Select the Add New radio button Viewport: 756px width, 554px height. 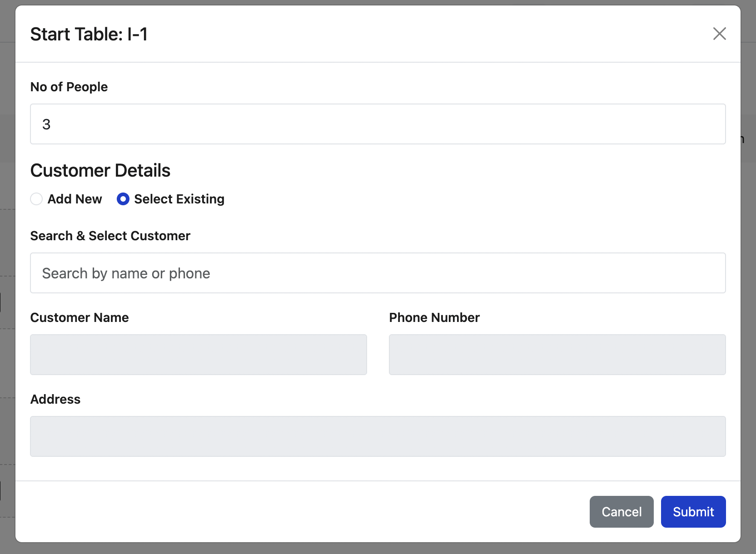point(36,199)
